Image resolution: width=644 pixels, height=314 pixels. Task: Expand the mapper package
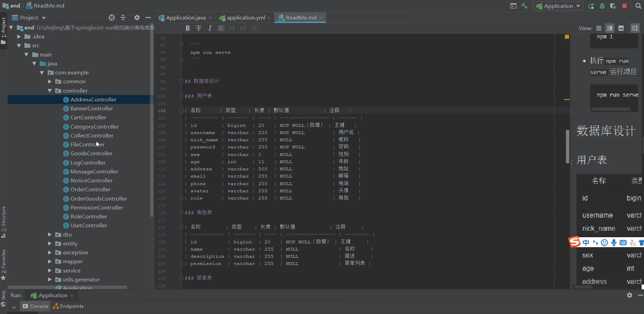pos(50,261)
